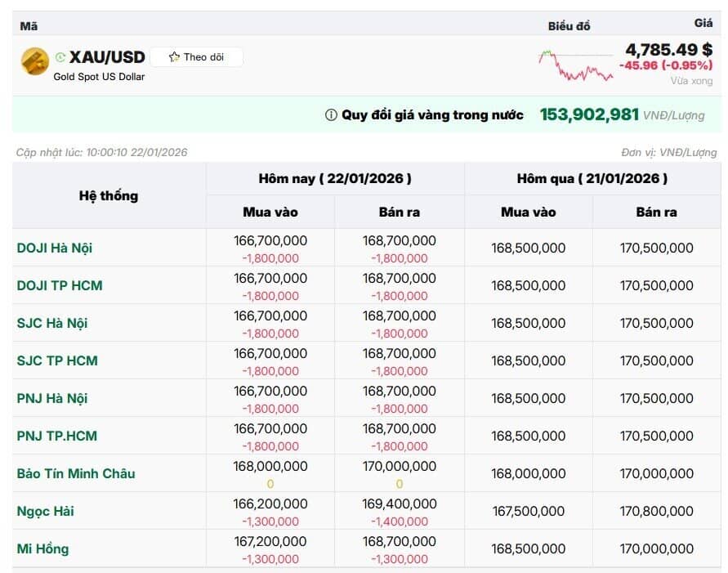This screenshot has height=573, width=728.
Task: Click the converted price 153,902,981 value
Action: pyautogui.click(x=589, y=114)
